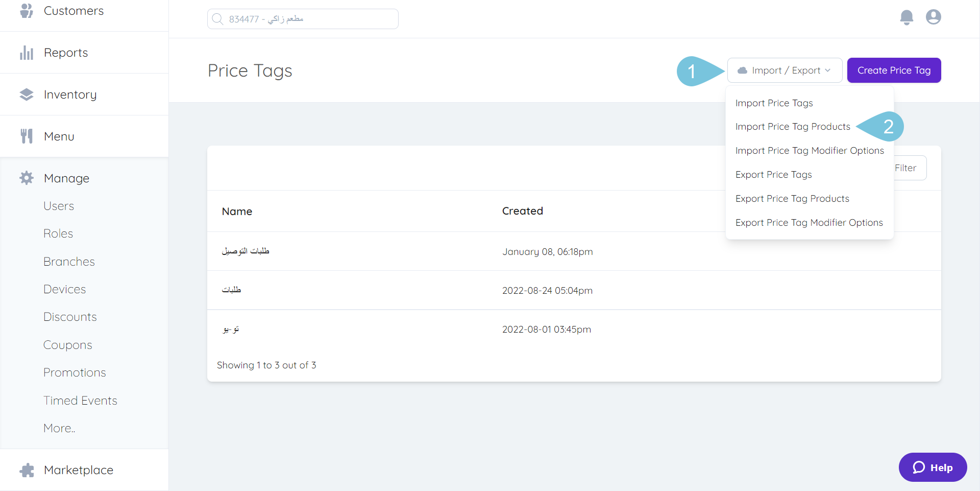
Task: Open the Inventory stack icon
Action: (x=26, y=94)
